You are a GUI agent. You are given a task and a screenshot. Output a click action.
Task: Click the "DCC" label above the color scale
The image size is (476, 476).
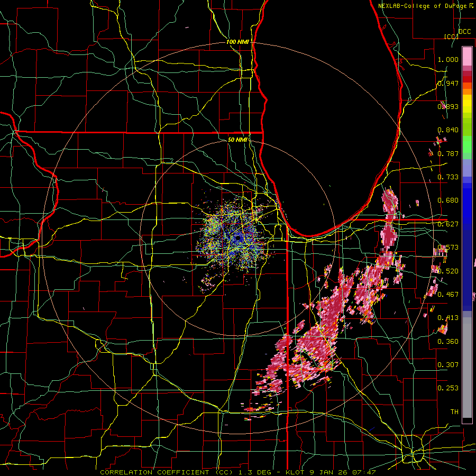(465, 32)
